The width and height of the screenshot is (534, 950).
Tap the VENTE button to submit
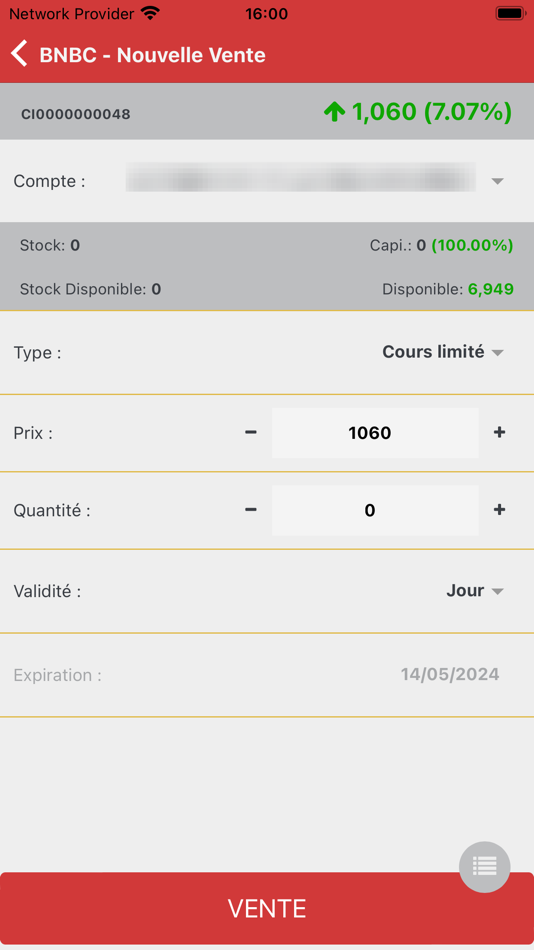coord(267,908)
